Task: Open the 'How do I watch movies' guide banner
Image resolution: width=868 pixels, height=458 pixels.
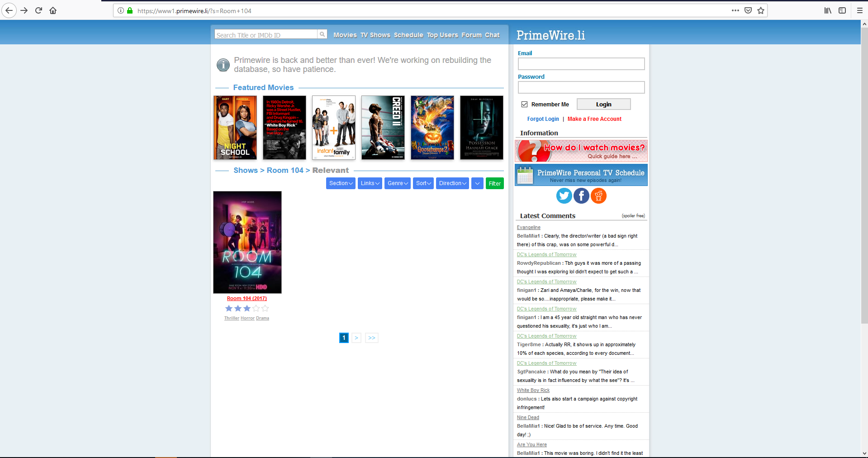Action: coord(581,150)
